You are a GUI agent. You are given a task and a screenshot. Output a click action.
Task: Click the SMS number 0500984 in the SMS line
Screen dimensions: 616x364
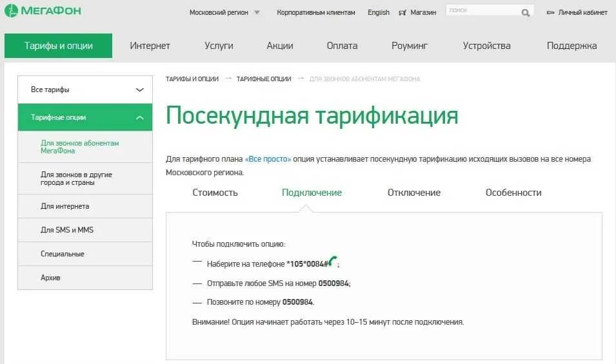pyautogui.click(x=333, y=283)
